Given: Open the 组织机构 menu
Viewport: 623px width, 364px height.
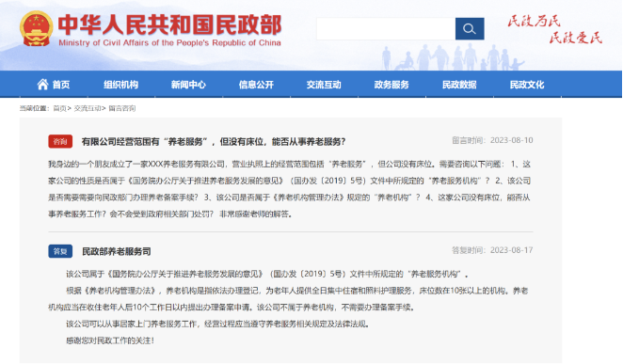Looking at the screenshot, I should [120, 85].
